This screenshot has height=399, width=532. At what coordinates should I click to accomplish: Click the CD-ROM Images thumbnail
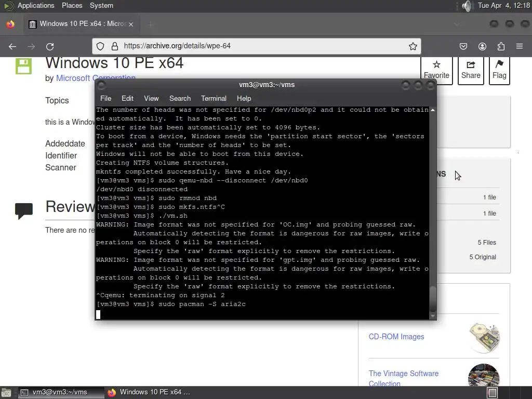484,338
